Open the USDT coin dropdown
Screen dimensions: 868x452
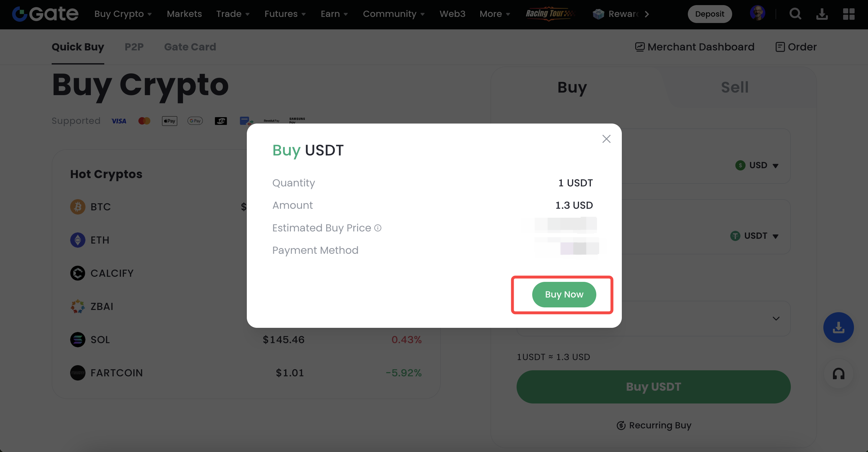(x=754, y=236)
